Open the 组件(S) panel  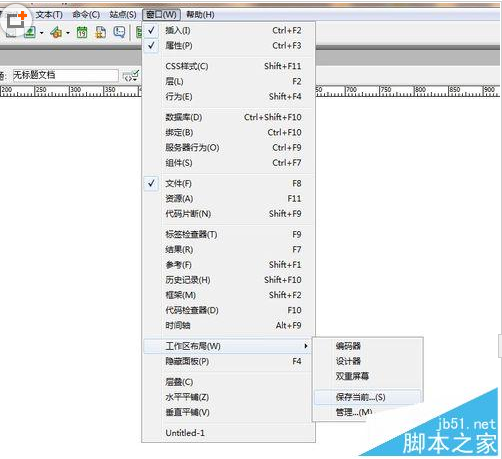(229, 163)
